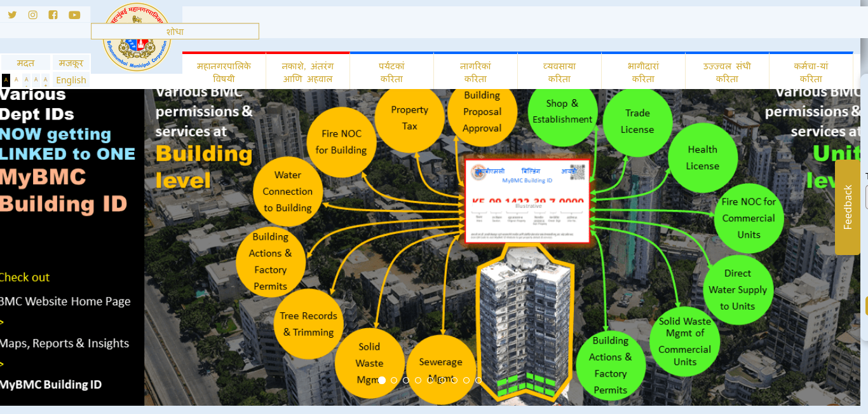This screenshot has width=868, height=414.
Task: Expand the 'व्यवसाया करिता' menu
Action: click(x=559, y=72)
